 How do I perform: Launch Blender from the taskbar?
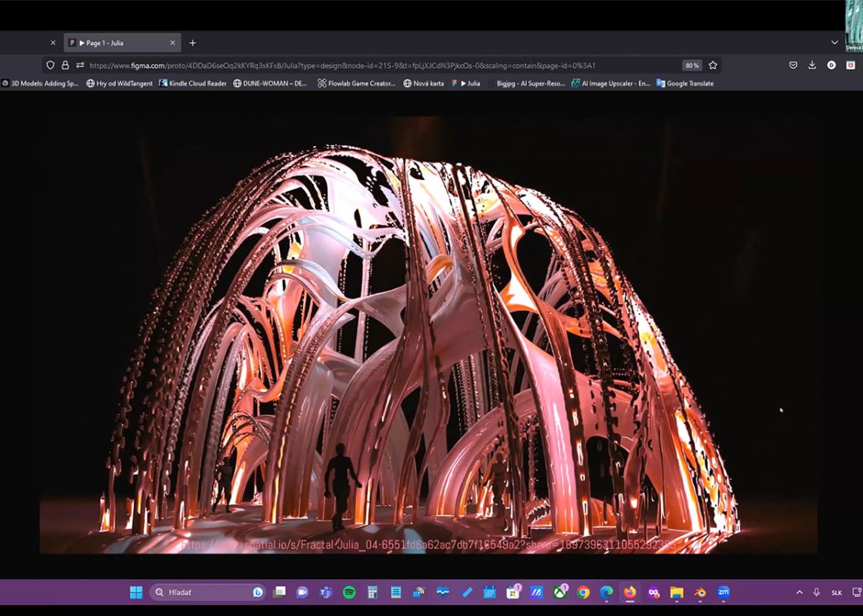pyautogui.click(x=700, y=592)
